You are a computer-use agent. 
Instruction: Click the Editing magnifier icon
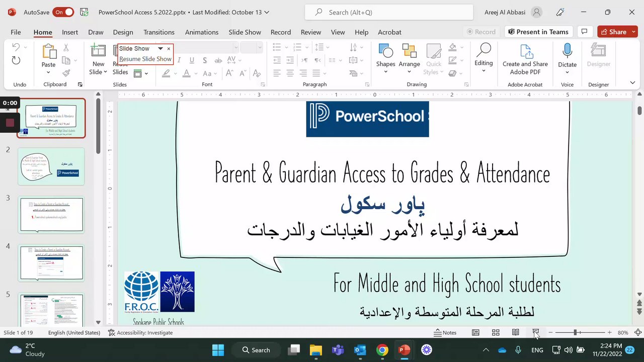click(x=484, y=50)
